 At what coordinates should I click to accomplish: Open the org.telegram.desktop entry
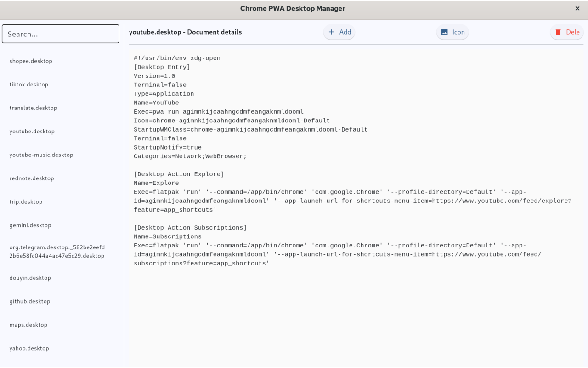[57, 251]
